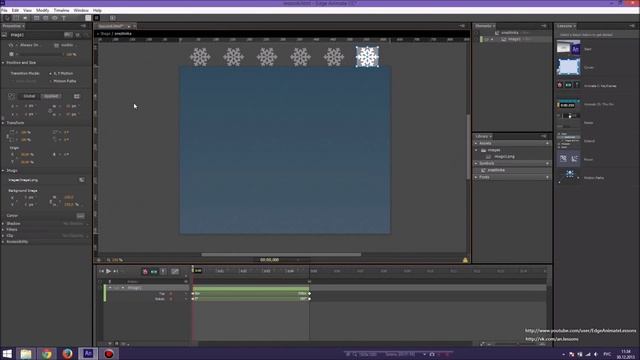Expand the Assets section in the Library

476,143
